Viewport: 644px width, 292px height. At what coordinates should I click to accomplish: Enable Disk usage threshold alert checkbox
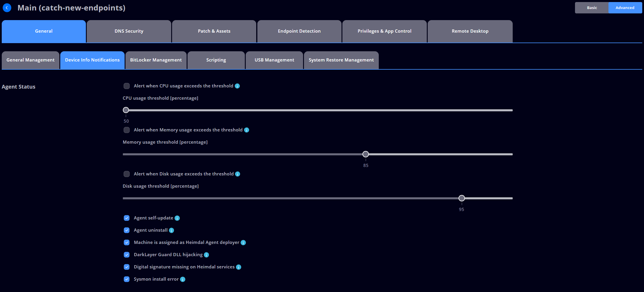pos(127,174)
